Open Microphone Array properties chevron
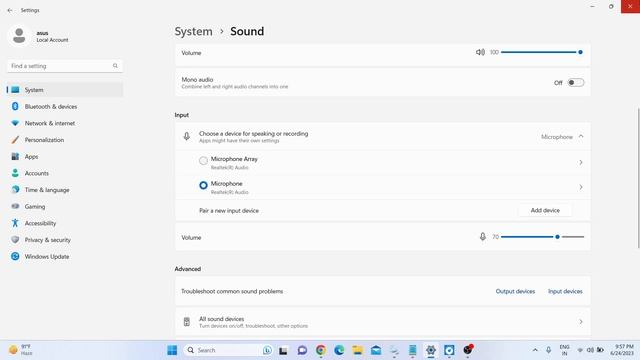This screenshot has width=640, height=360. 581,162
